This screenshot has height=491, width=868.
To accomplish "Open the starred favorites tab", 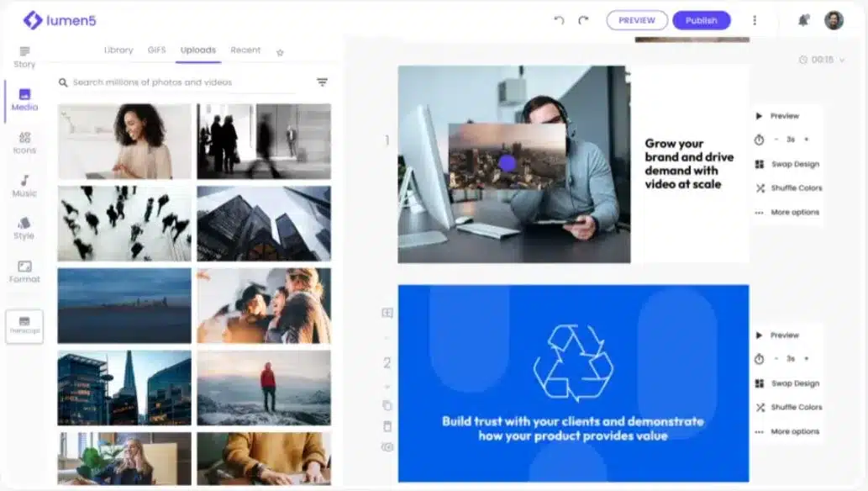I will click(280, 52).
